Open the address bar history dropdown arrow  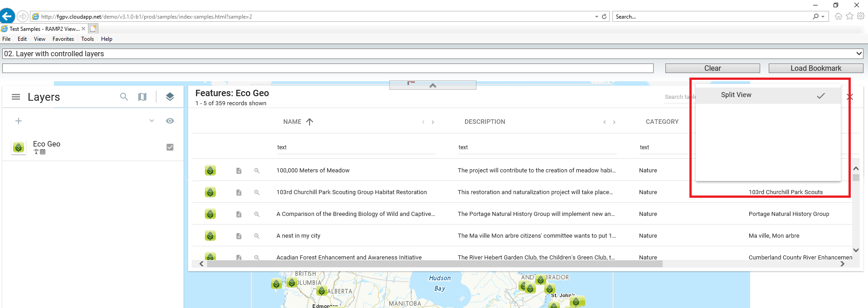(x=596, y=16)
